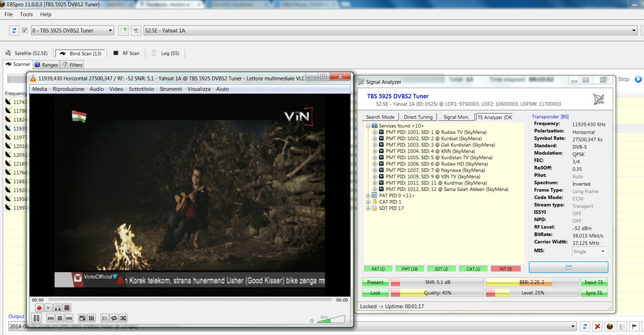
Task: Open the Help menu in EBSpro
Action: pos(45,14)
